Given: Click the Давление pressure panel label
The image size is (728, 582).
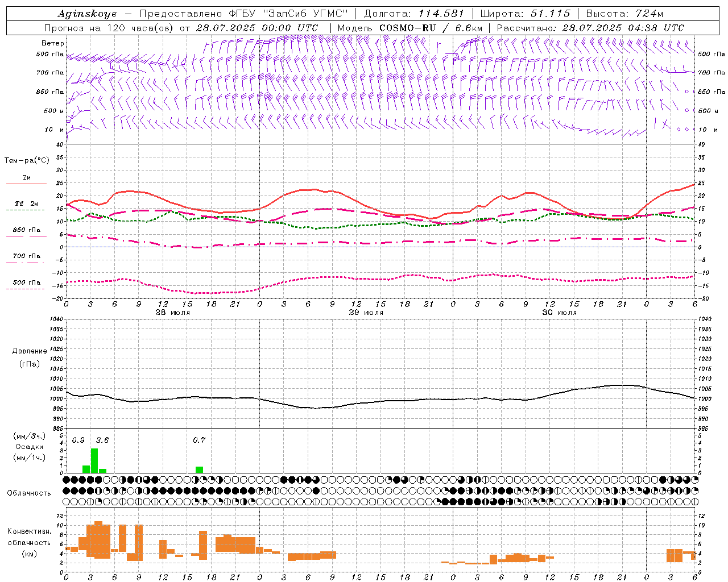Looking at the screenshot, I should (x=30, y=351).
